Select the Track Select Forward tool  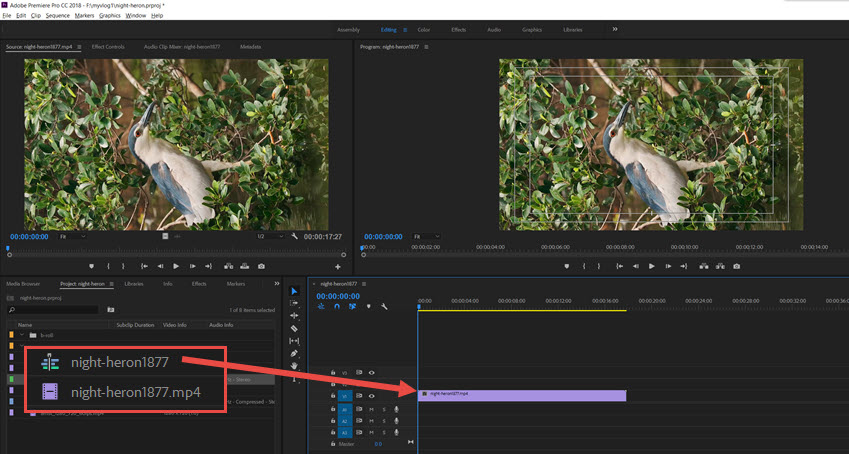point(294,303)
